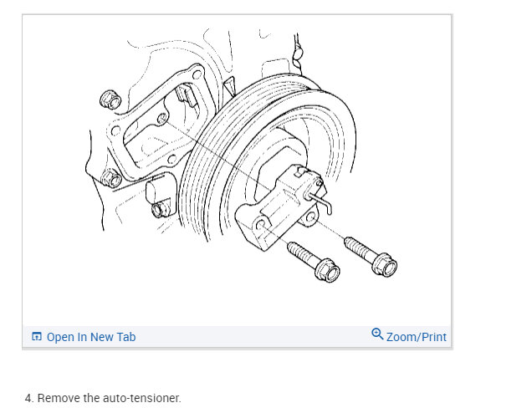Click the step number 4 label
Image resolution: width=532 pixels, height=408 pixels.
29,398
